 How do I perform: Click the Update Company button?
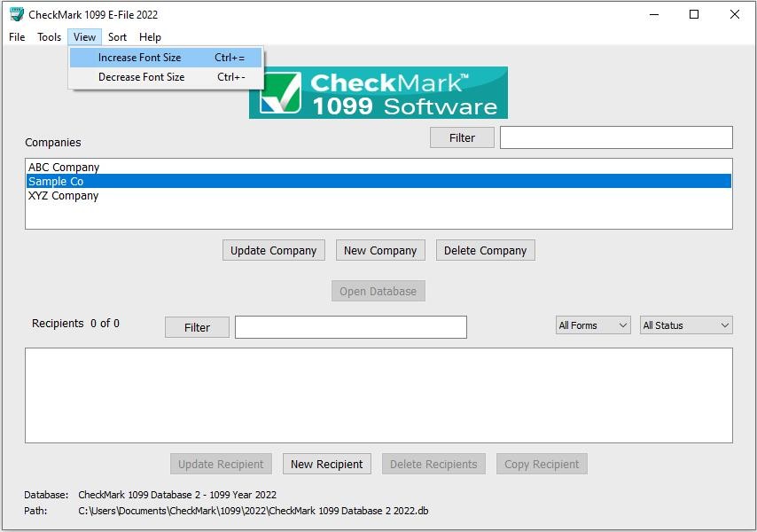tap(273, 250)
